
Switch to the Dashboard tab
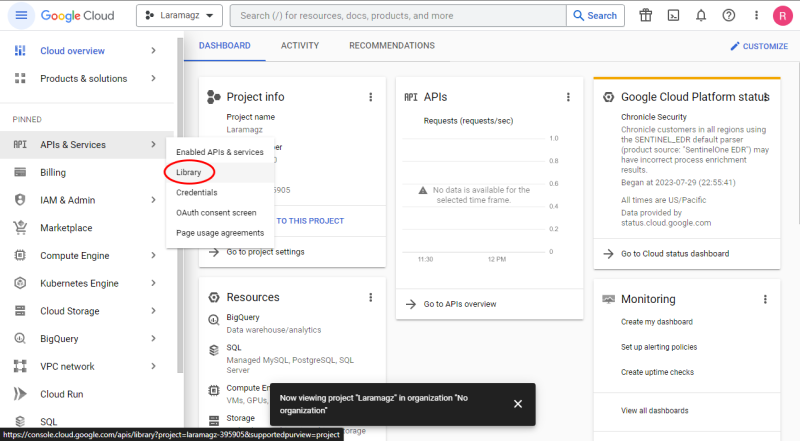tap(224, 45)
